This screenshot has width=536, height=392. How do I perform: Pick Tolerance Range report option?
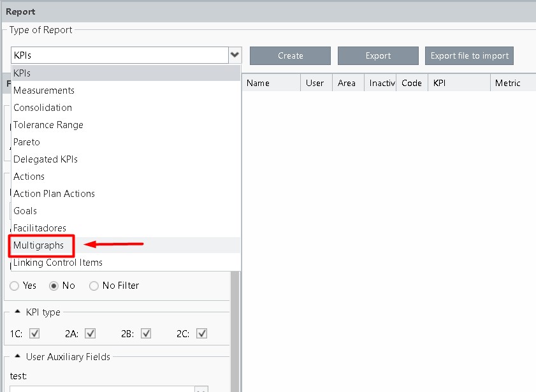tap(48, 125)
